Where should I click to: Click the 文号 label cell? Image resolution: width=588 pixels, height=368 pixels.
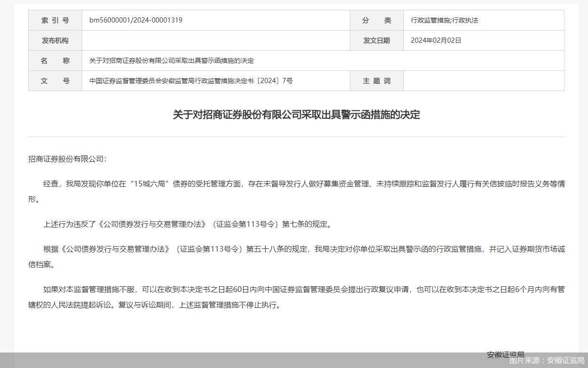[x=55, y=81]
